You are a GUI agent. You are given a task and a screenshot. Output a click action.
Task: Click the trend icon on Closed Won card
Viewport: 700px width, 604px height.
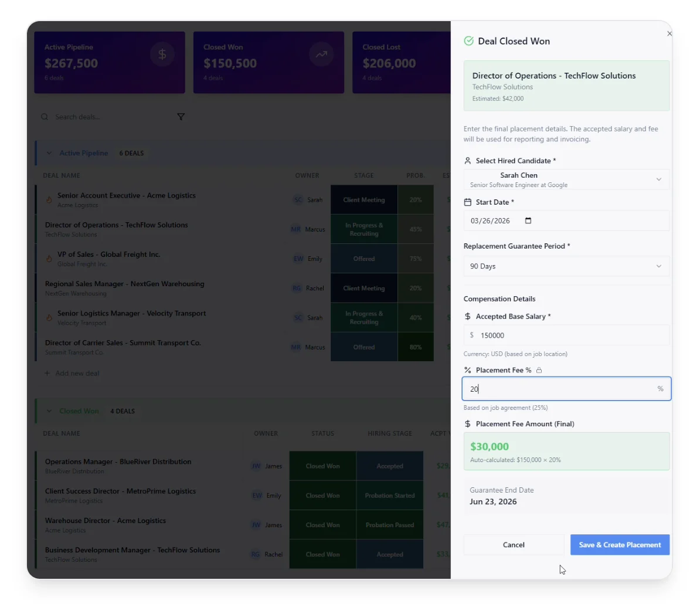pyautogui.click(x=321, y=55)
